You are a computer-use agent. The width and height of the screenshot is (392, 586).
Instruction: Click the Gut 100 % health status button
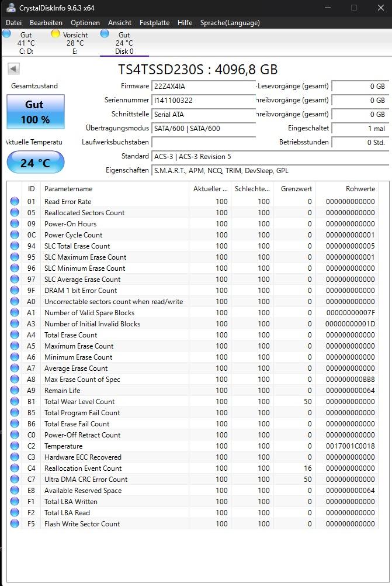point(36,112)
